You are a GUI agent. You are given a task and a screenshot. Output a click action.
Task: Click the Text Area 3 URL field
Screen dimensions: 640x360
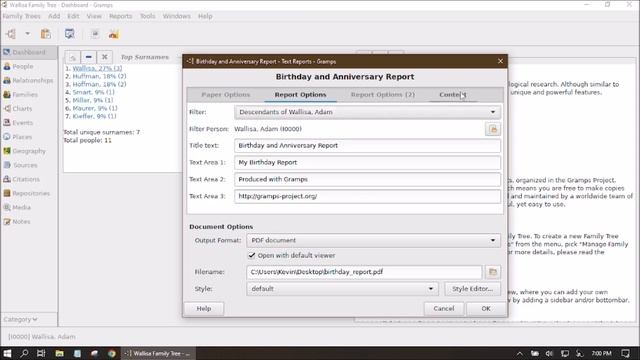(x=367, y=196)
